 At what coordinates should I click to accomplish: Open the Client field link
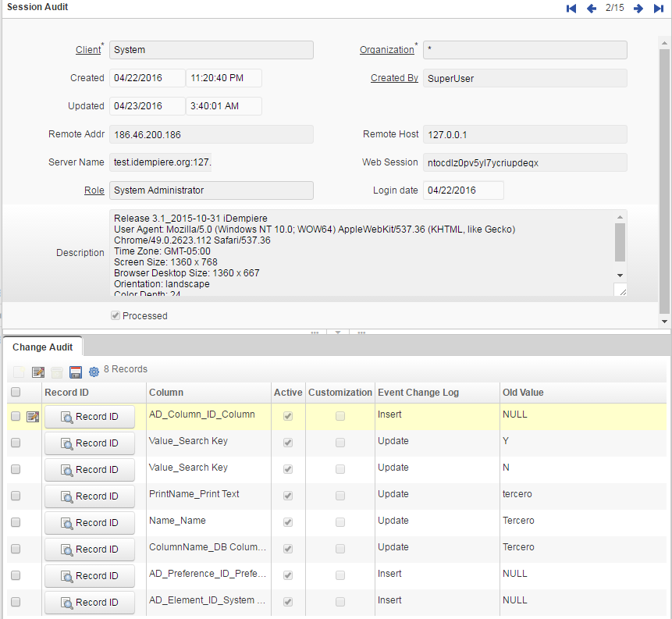[88, 50]
